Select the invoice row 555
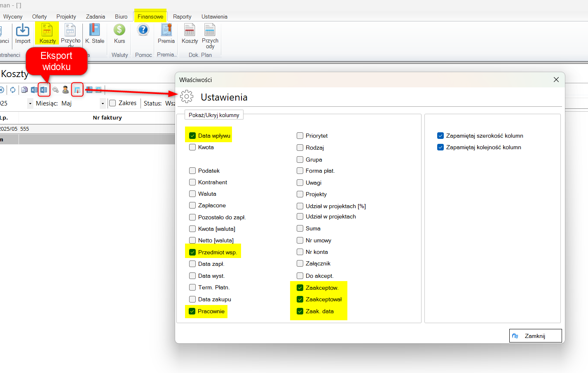Screen dimensions: 588x373 tap(87, 129)
